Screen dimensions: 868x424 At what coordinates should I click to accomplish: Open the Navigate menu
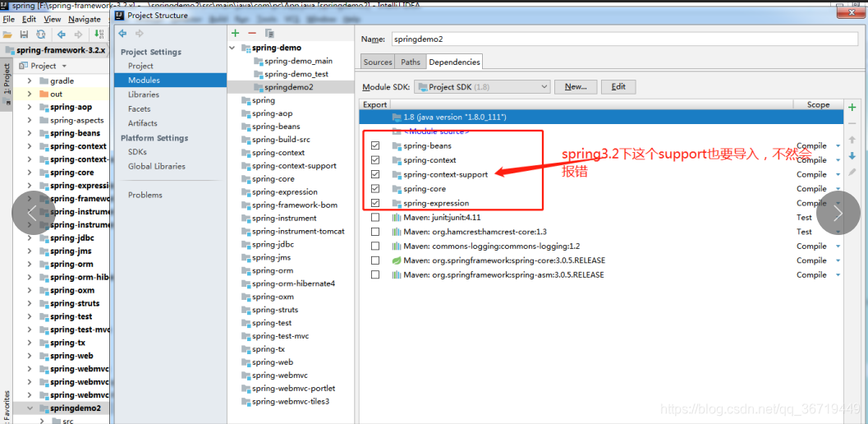coord(85,19)
